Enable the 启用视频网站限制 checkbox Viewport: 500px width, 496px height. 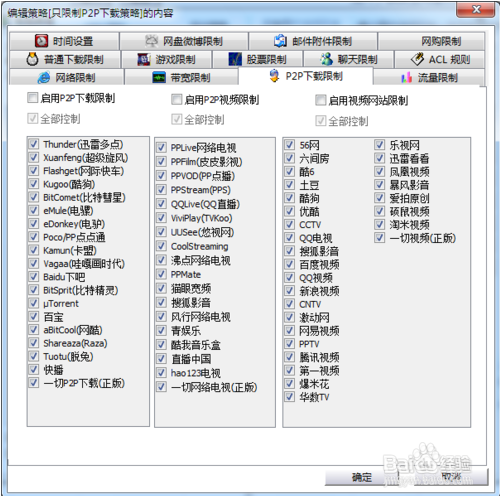320,100
